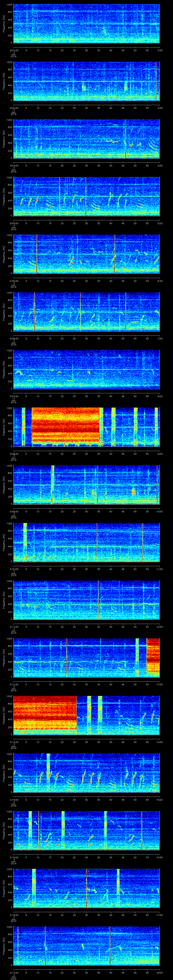Screen dimensions: 173x980
Task: Select the spectrogram panel starting at 0:17:00
Action: click(87, 946)
